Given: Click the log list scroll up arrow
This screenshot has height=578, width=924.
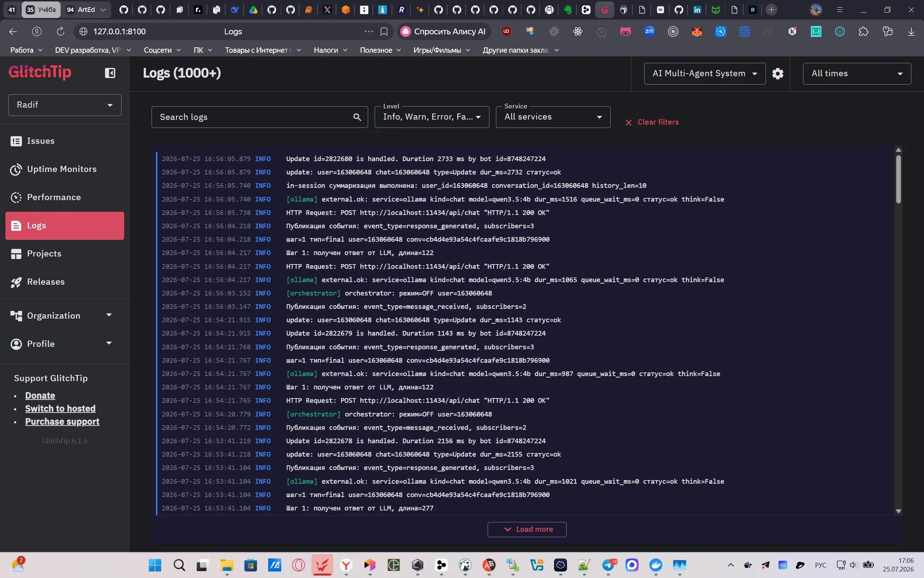Looking at the screenshot, I should [x=898, y=150].
